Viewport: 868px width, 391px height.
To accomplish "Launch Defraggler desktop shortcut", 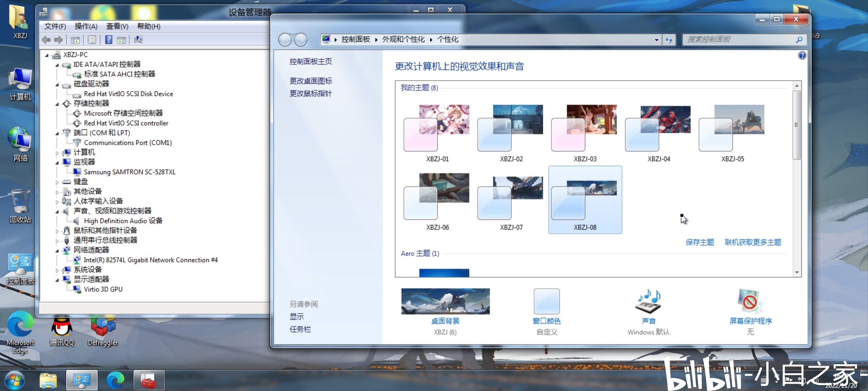I will [x=103, y=331].
